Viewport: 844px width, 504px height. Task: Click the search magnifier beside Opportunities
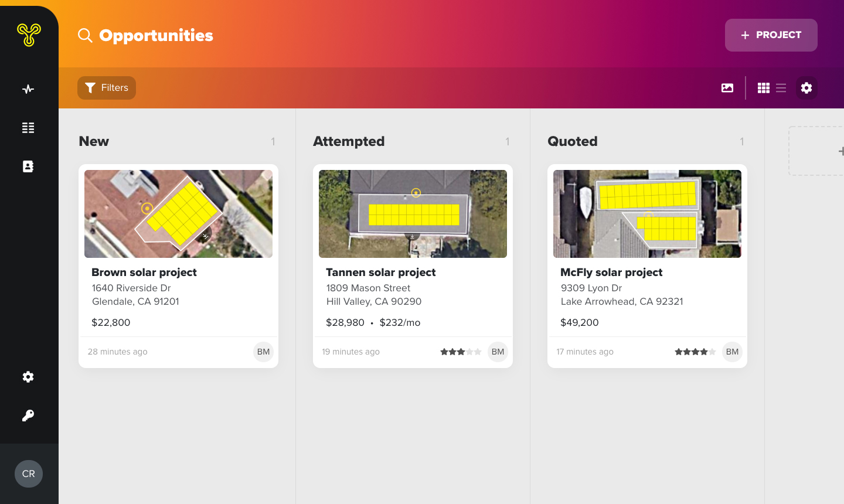[86, 36]
